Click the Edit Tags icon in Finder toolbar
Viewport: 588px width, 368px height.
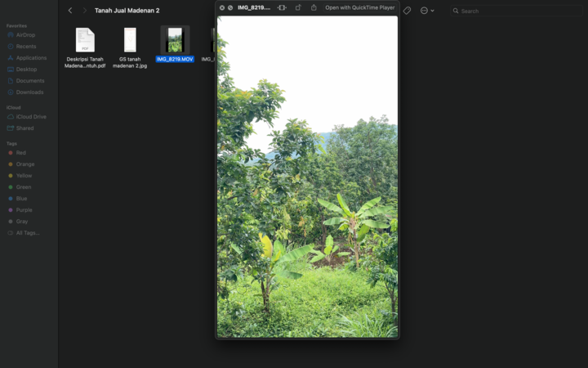tap(407, 11)
